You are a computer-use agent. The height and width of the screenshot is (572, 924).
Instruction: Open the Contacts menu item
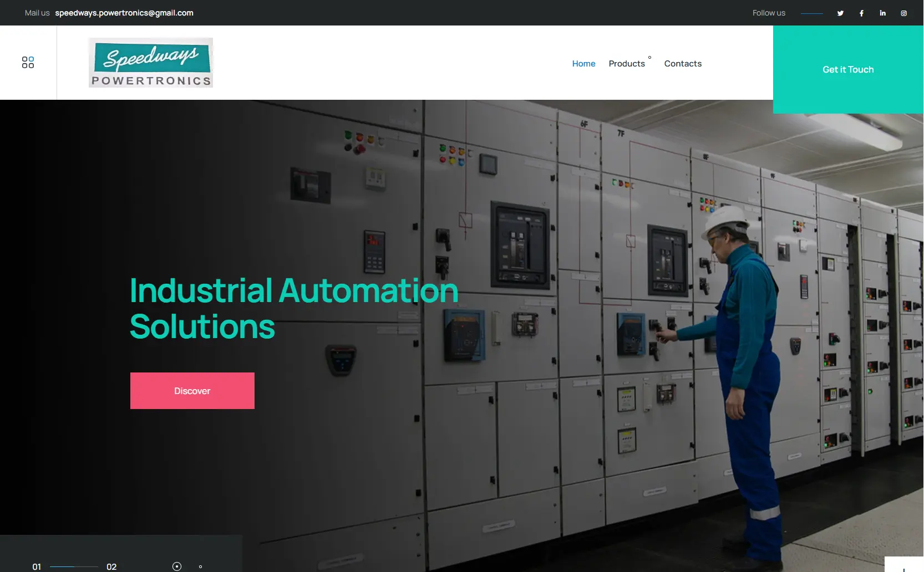[x=683, y=64]
